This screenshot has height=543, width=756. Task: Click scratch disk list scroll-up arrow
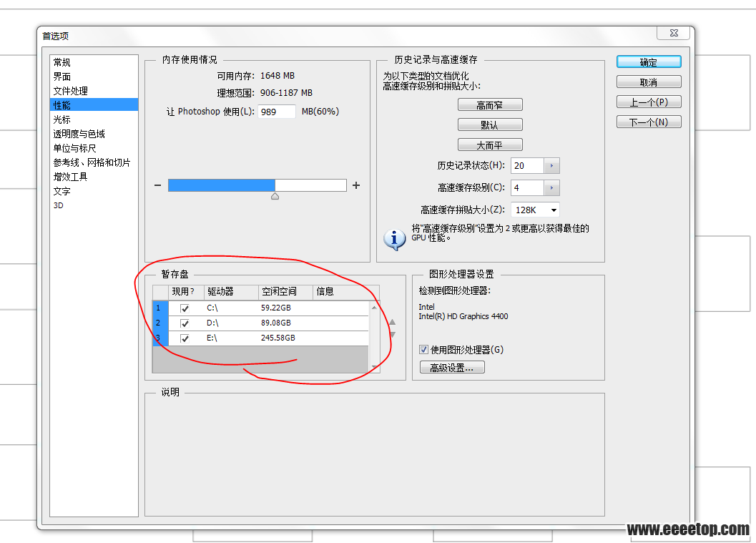pyautogui.click(x=374, y=307)
